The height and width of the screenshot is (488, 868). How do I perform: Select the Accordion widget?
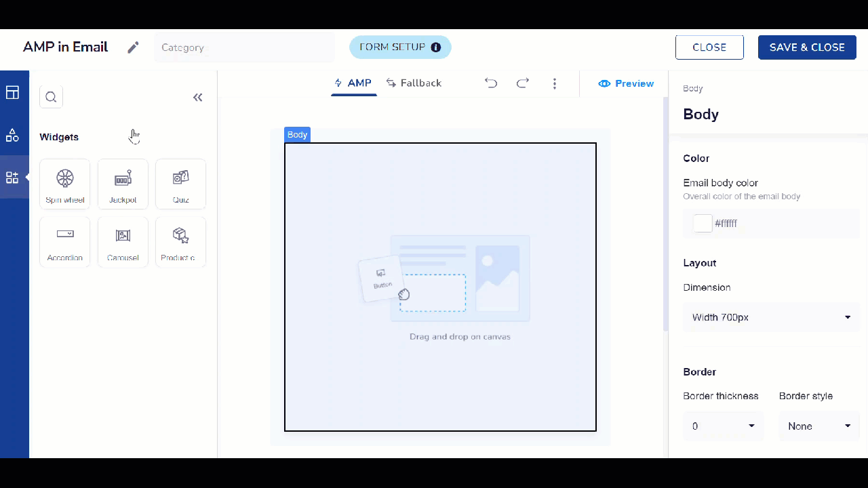click(64, 241)
